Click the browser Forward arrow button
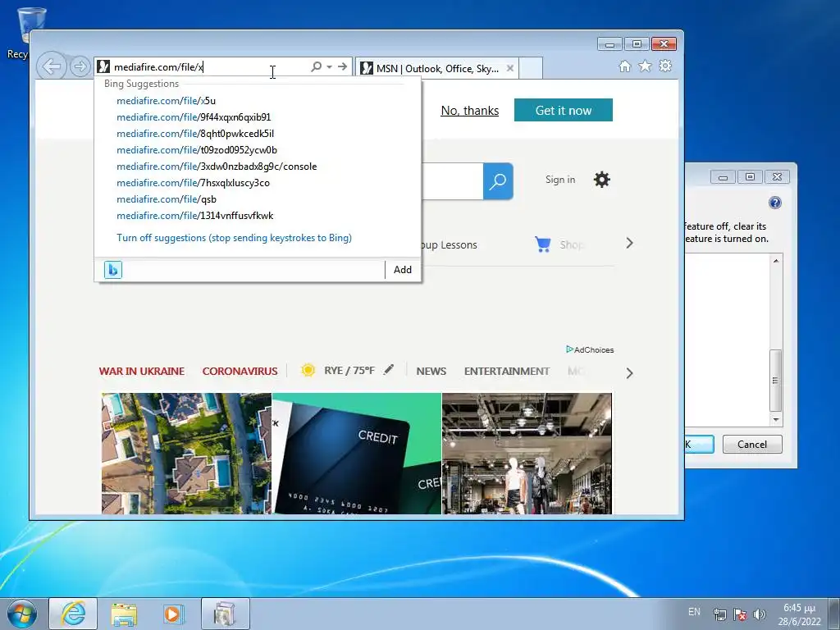Screen dimensions: 840x630 click(x=80, y=66)
